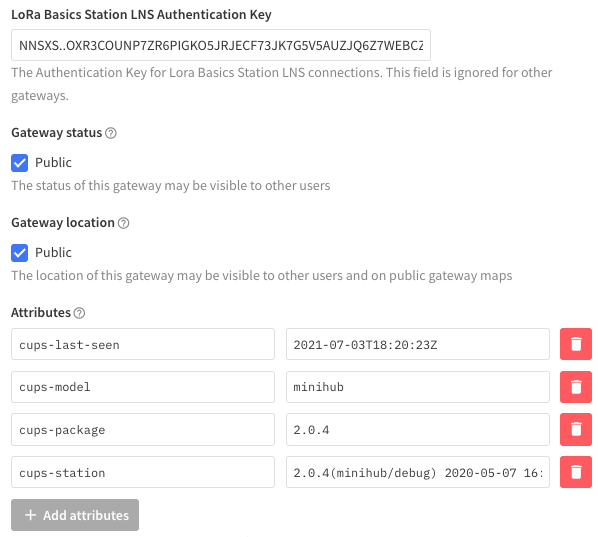Uncheck Public under Gateway status
Image resolution: width=598 pixels, height=537 pixels.
[19, 163]
